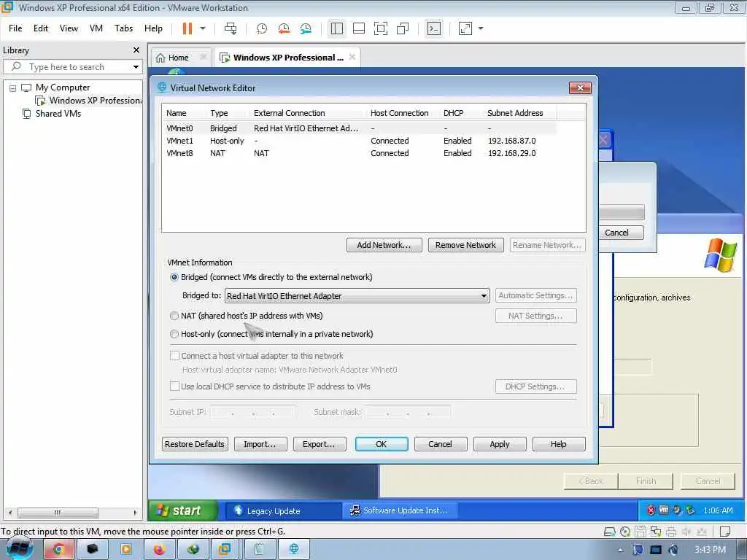Open the library search dropdown arrow
The height and width of the screenshot is (560, 747).
pyautogui.click(x=136, y=67)
